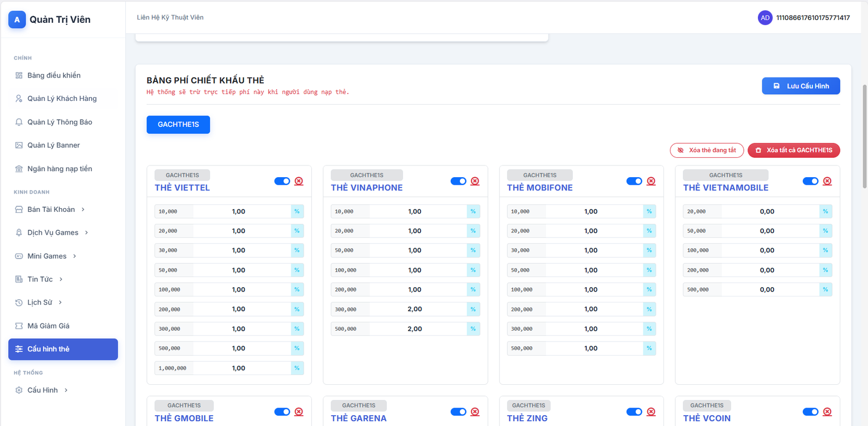Click Xóa tất cả GACHTHE1S button
Screen dimensions: 868x426
[794, 150]
